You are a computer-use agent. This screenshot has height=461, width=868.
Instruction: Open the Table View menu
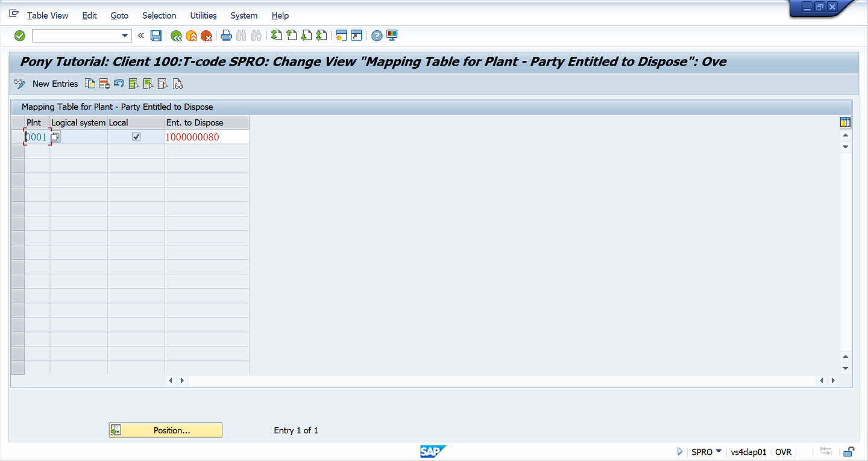pyautogui.click(x=47, y=15)
